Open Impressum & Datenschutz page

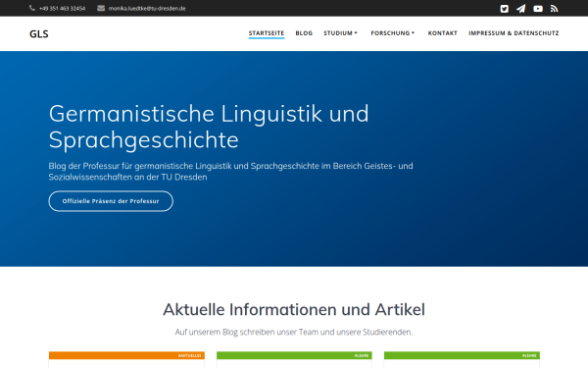(514, 33)
